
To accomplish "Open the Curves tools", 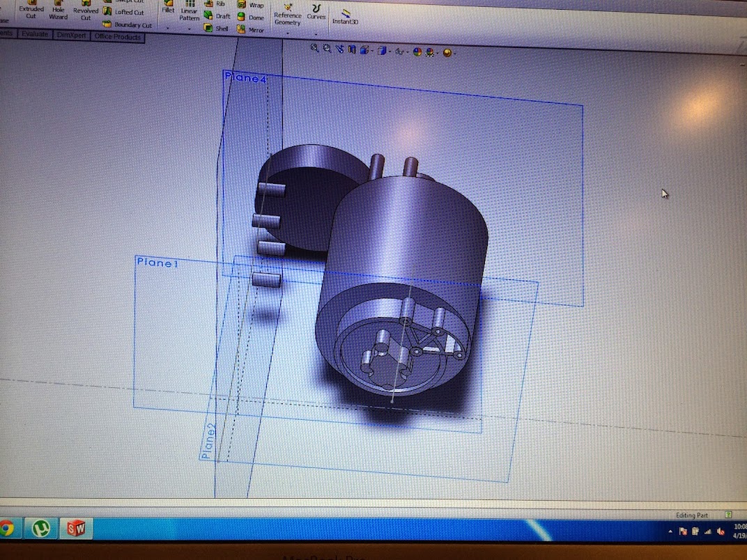I will (316, 13).
